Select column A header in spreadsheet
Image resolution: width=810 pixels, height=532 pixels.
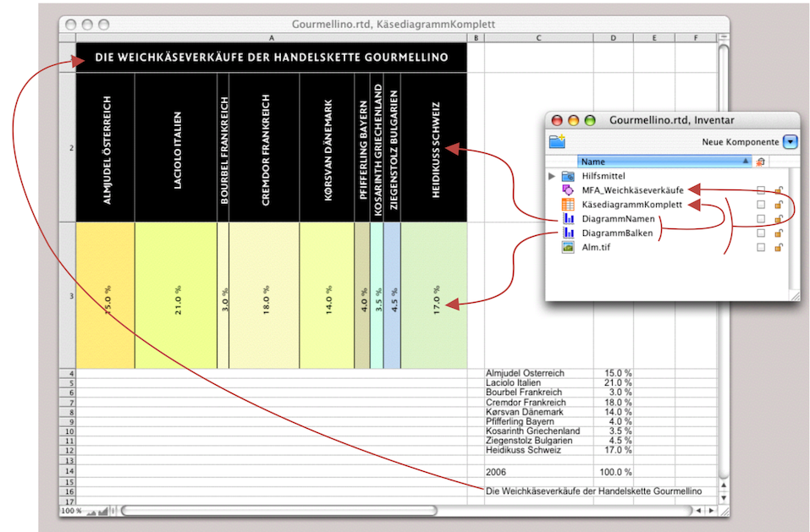click(271, 38)
